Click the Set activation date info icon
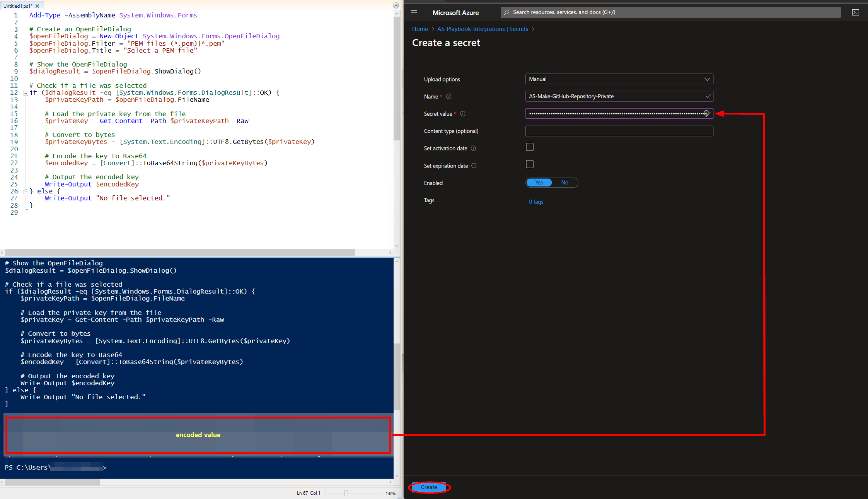This screenshot has height=499, width=868. tap(473, 149)
